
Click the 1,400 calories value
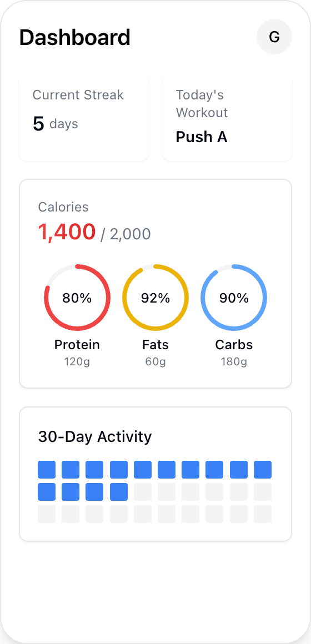67,232
